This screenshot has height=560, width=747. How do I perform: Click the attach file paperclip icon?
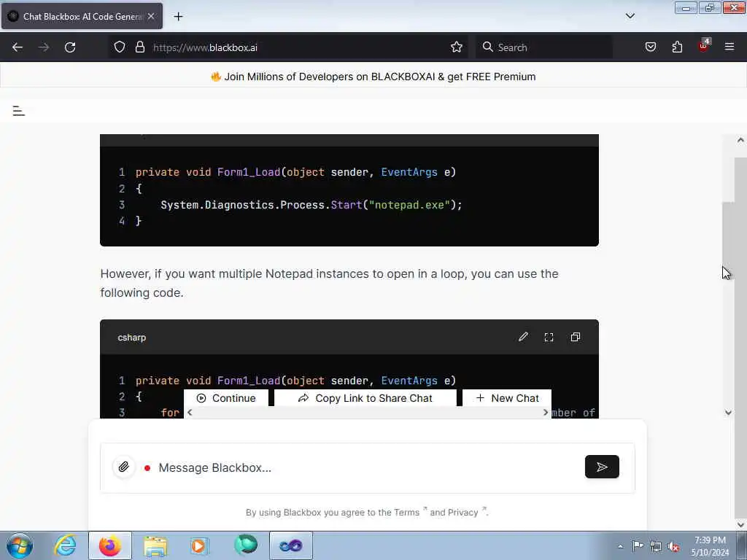[123, 467]
